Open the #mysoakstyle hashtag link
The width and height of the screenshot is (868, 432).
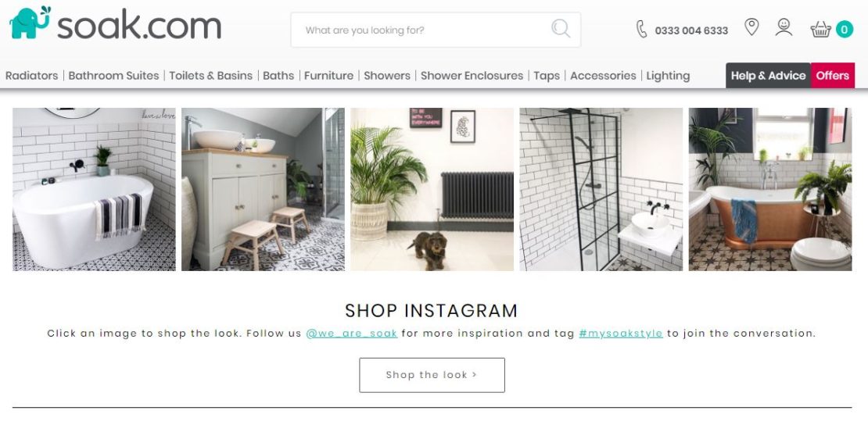pyautogui.click(x=621, y=334)
